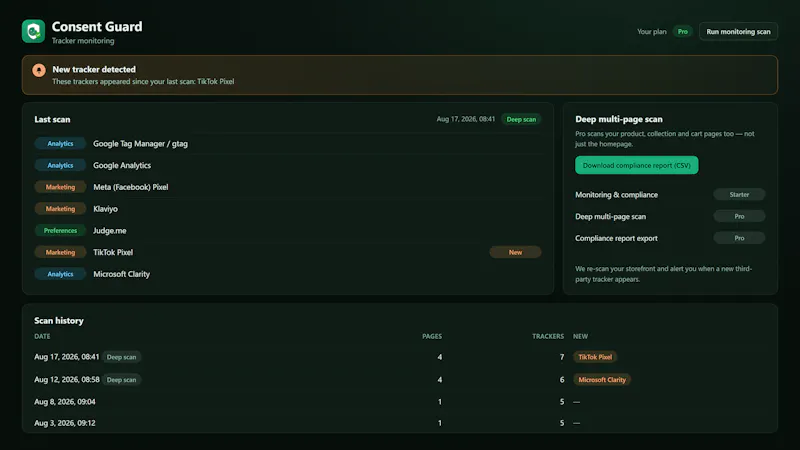This screenshot has width=800, height=450.
Task: Click the Analytics tag for Google Tag Manager
Action: pos(60,144)
